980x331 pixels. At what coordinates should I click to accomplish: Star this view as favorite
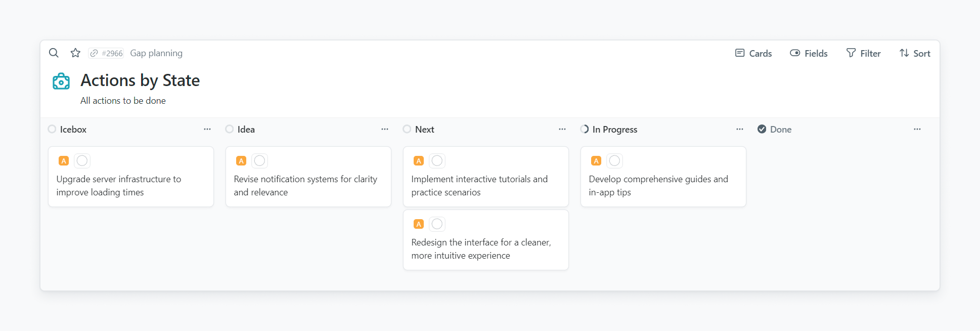coord(75,53)
